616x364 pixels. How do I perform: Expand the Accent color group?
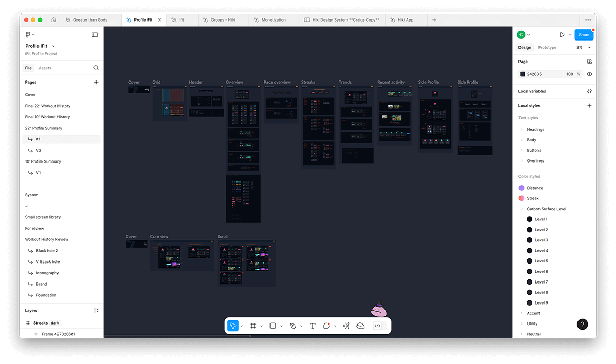point(522,313)
